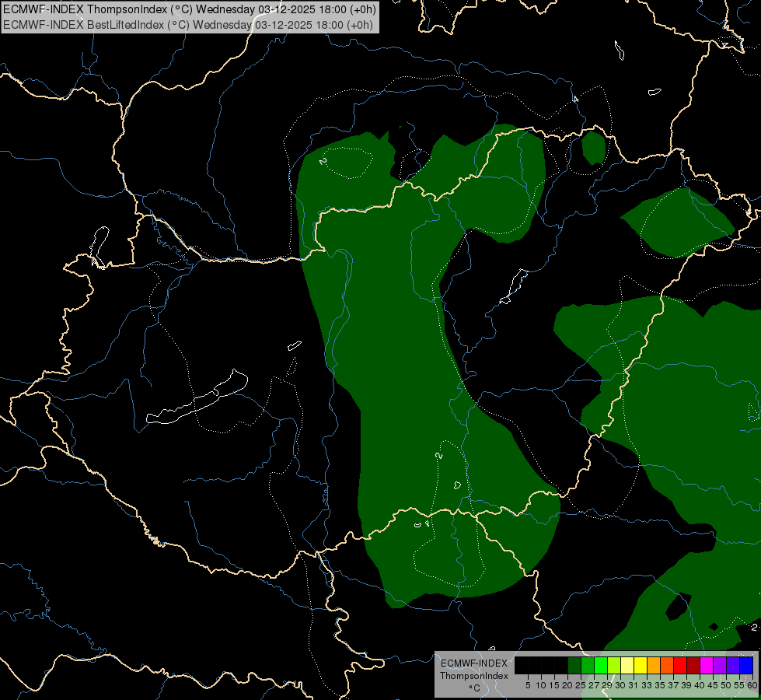Click the legend tick value '33'
The image size is (761, 700).
tap(647, 685)
